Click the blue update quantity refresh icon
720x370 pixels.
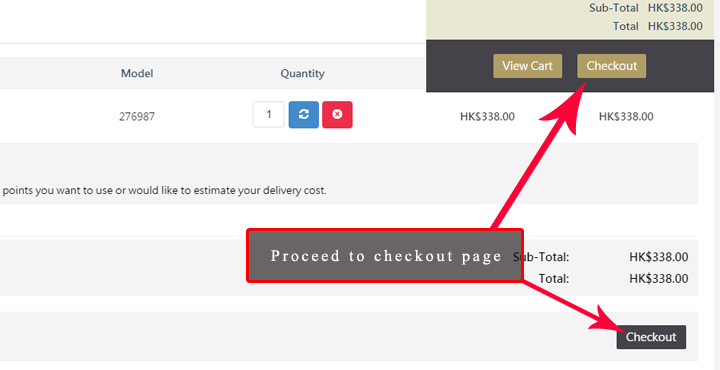(304, 115)
